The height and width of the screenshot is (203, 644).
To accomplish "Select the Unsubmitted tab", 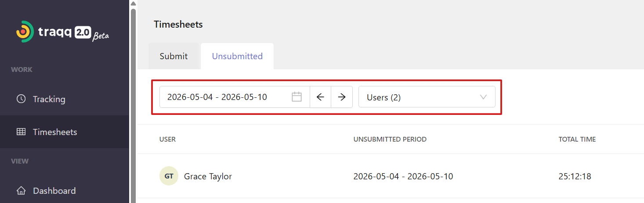I will click(x=237, y=56).
